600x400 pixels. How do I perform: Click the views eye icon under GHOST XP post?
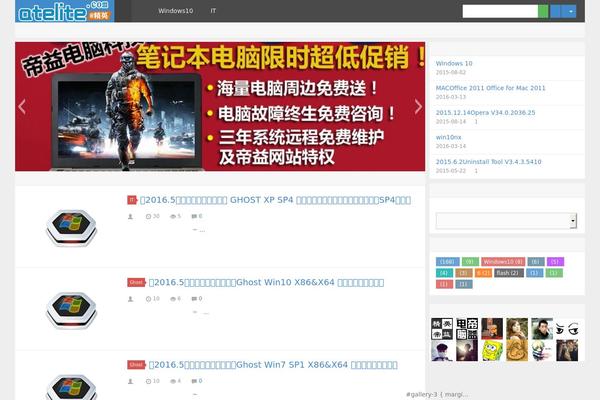pyautogui.click(x=173, y=217)
